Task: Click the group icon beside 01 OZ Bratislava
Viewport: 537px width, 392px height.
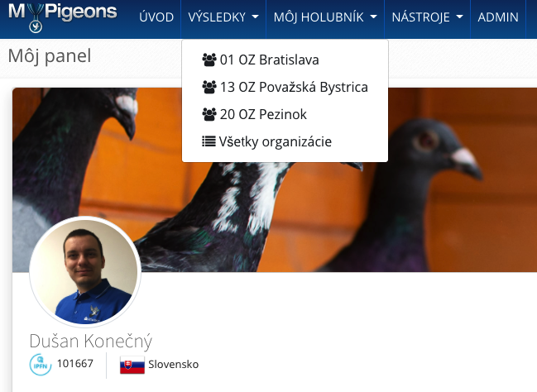Action: [209, 60]
